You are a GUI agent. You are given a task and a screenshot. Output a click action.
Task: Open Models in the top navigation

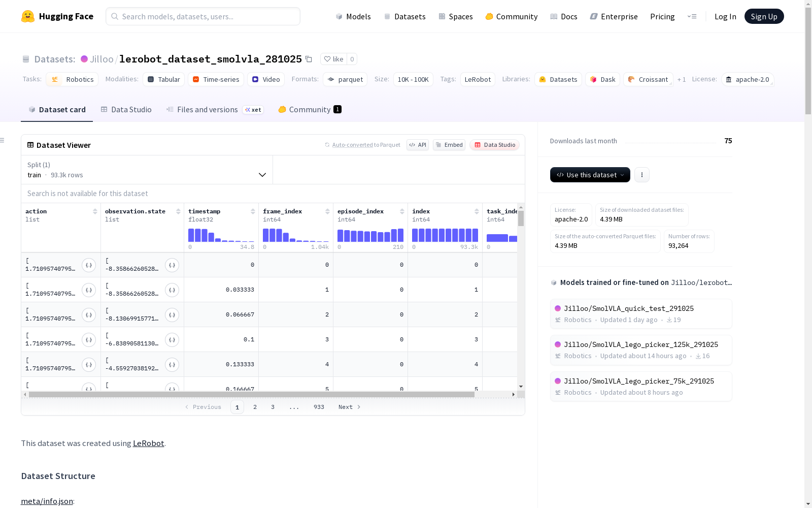[353, 16]
